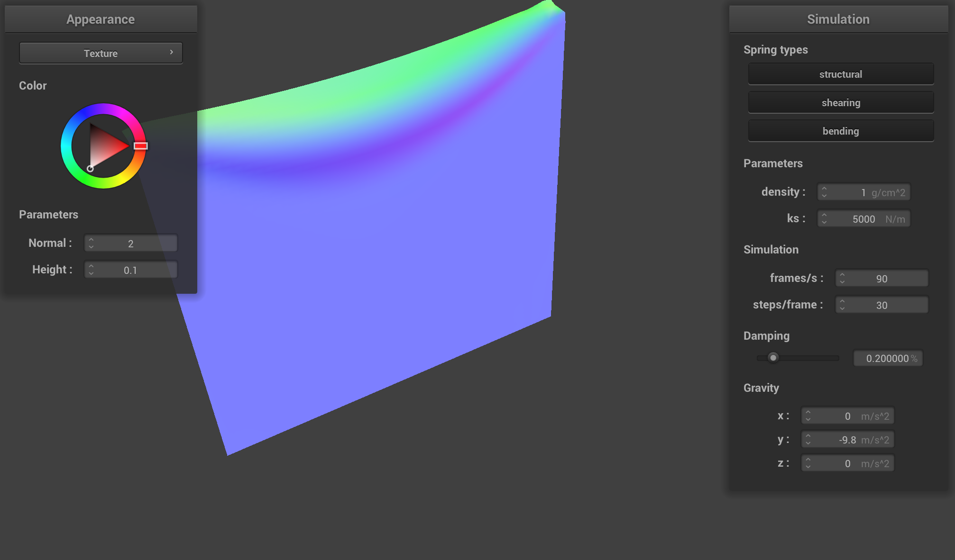
Task: Open the Texture dropdown
Action: click(x=101, y=53)
